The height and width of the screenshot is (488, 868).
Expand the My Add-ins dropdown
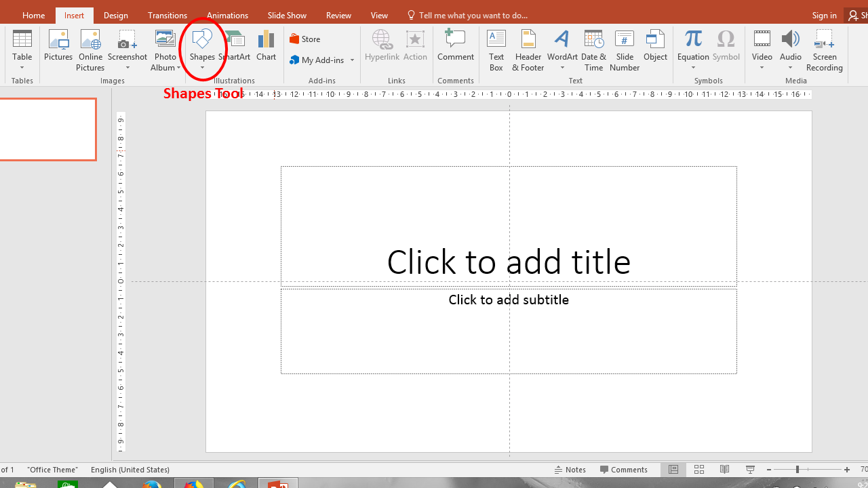coord(352,60)
